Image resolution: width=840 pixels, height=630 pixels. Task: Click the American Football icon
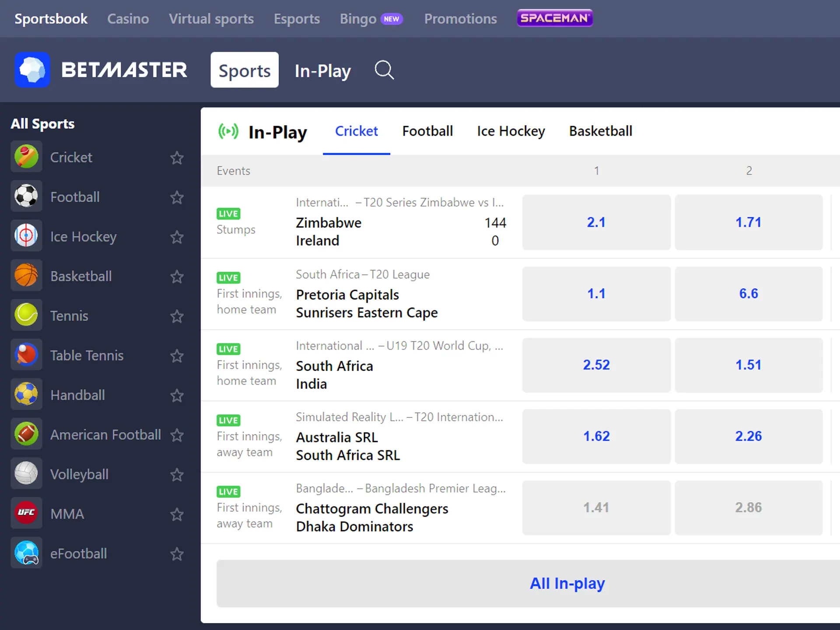[x=26, y=434]
